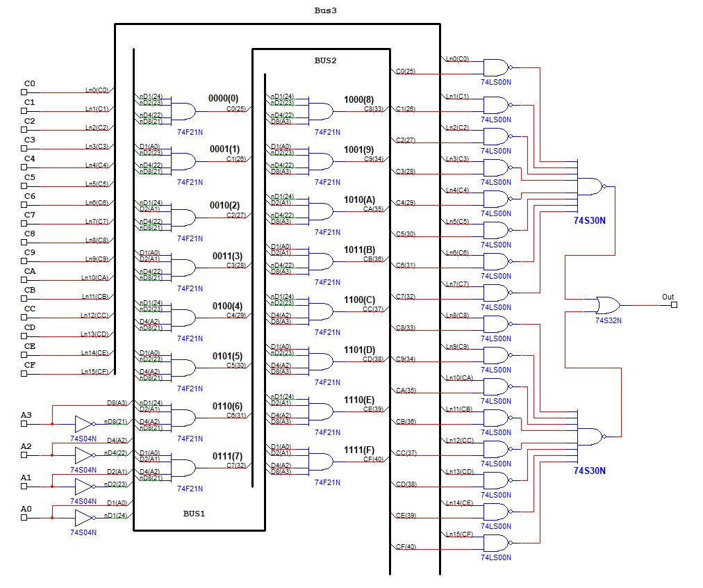
Task: Select the lower 74S30N eight-input NAND gate
Action: pos(591,436)
